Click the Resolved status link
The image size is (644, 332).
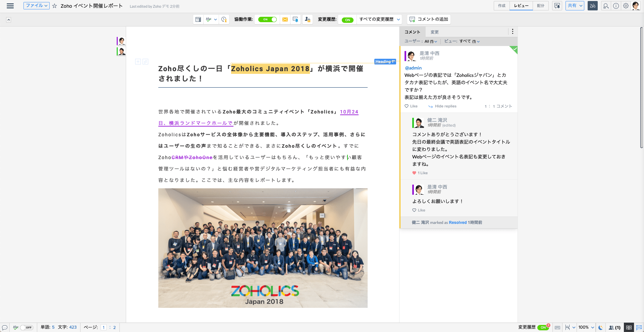pos(458,223)
